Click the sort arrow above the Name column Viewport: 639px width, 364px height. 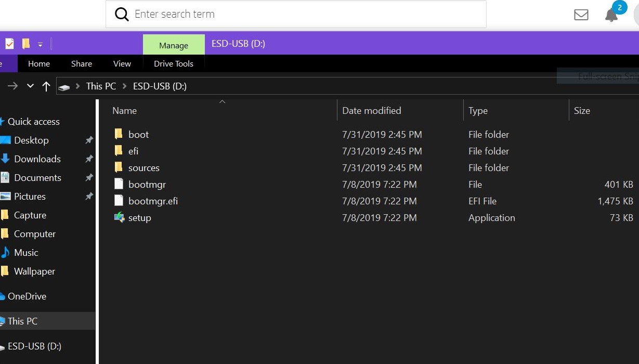(222, 102)
